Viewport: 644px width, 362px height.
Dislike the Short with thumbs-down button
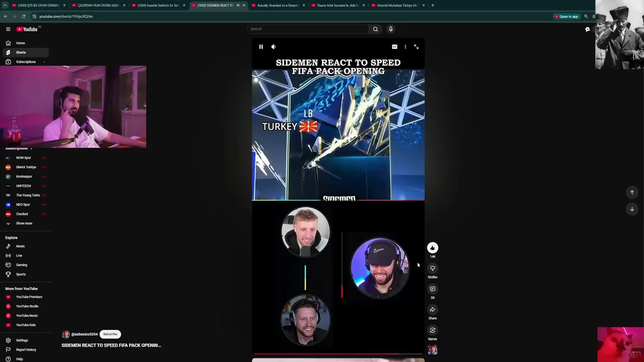click(433, 268)
